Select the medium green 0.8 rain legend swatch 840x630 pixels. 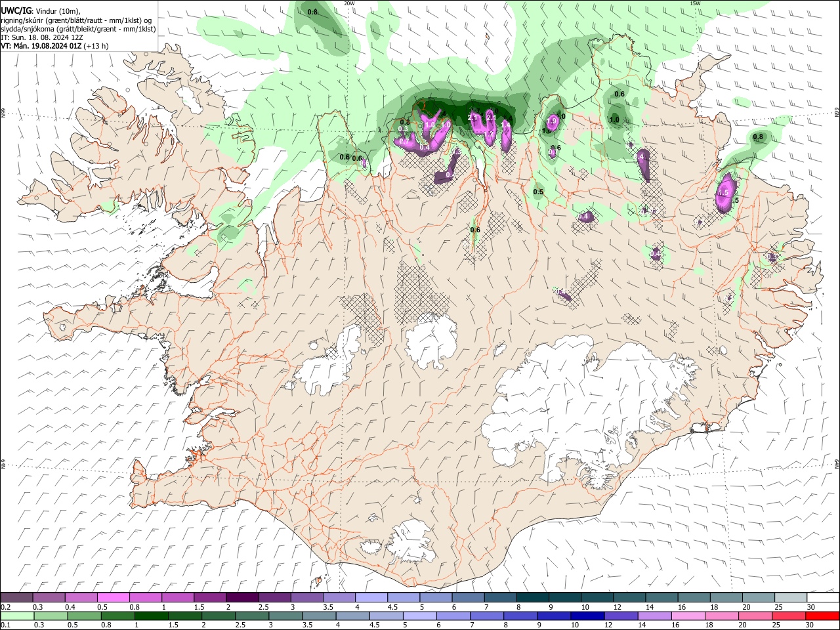(x=117, y=616)
